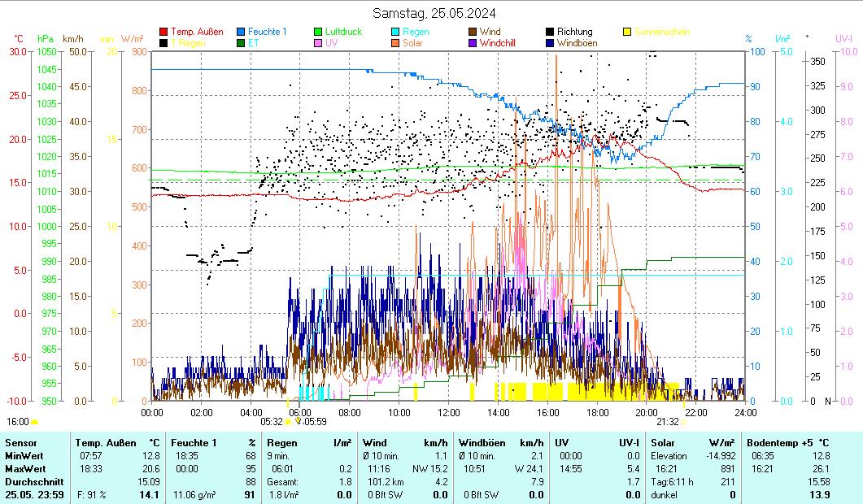Click the 05:32 sunrise marker below the chart
The height and width of the screenshot is (504, 863).
pyautogui.click(x=272, y=422)
